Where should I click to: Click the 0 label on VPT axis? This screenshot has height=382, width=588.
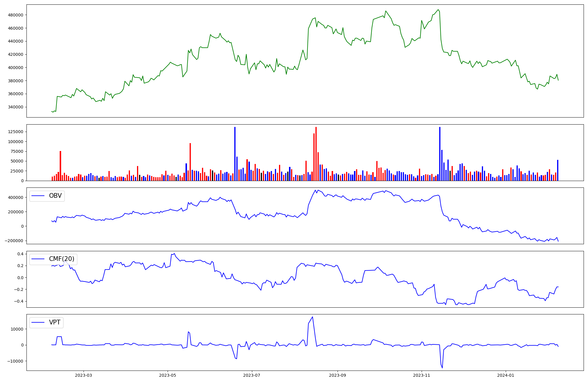pyautogui.click(x=22, y=345)
